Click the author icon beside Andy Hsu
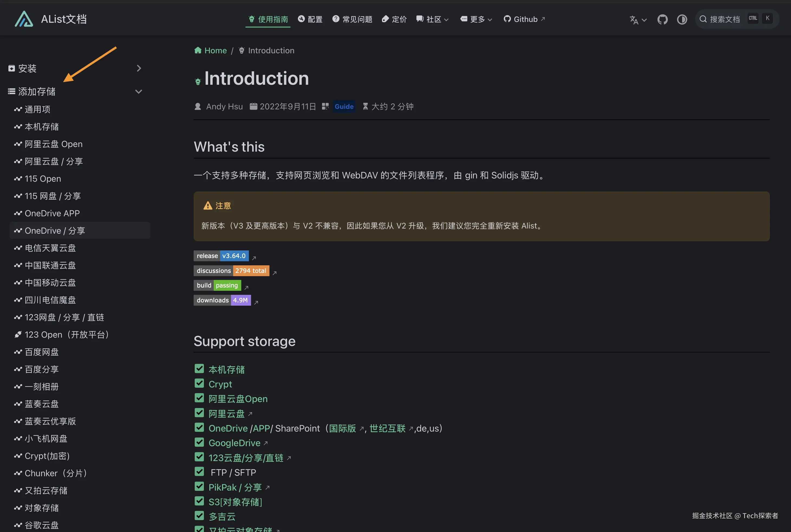791x532 pixels. (198, 107)
